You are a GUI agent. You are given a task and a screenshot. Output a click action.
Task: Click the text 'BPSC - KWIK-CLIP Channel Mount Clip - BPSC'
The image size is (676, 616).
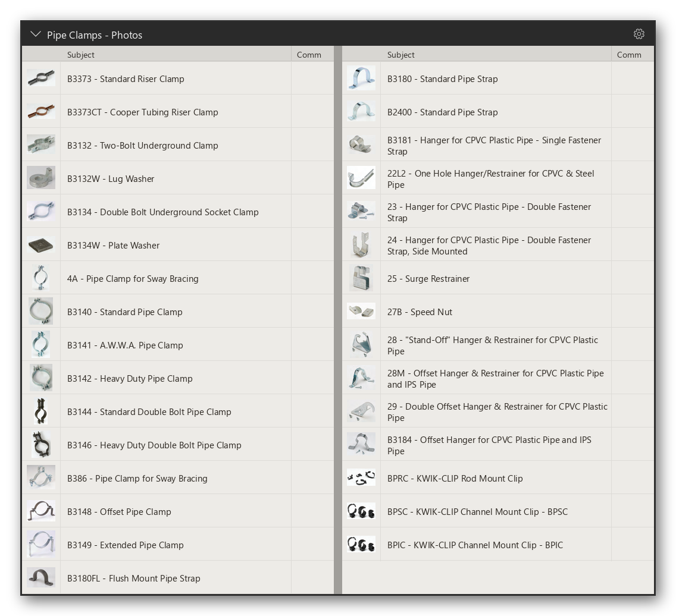point(477,512)
